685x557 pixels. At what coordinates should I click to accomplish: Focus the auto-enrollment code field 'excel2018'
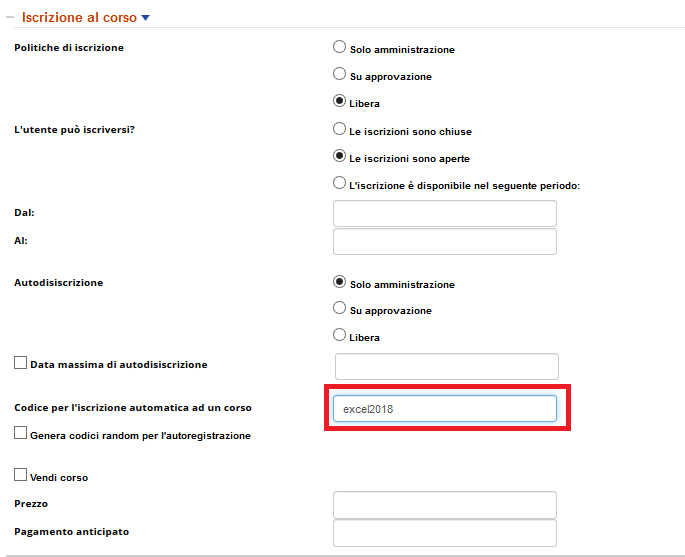[x=444, y=409]
